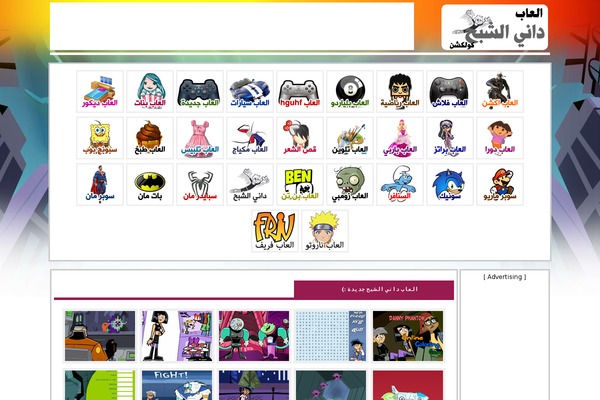Image resolution: width=600 pixels, height=400 pixels.
Task: Click the new Danny Phantom games section heading
Action: pos(380,289)
